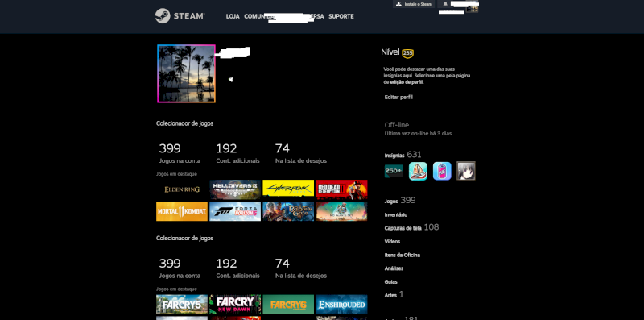
Task: Open the notifications bell
Action: pos(445,4)
